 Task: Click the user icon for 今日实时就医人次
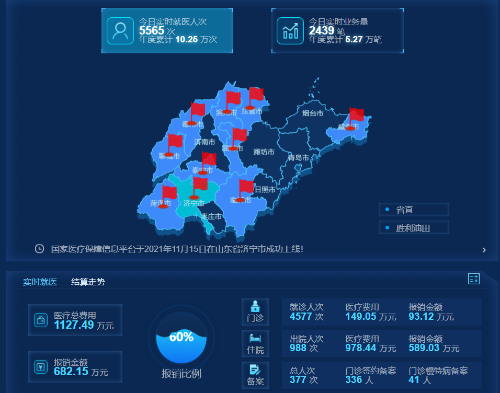[120, 31]
